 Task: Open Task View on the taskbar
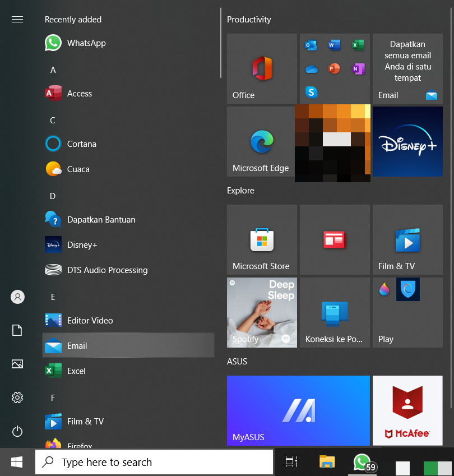[291, 462]
